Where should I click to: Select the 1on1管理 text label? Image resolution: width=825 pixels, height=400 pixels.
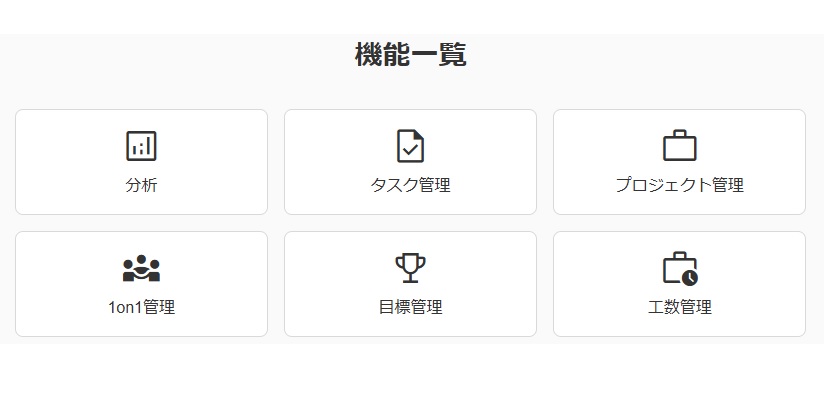point(141,307)
